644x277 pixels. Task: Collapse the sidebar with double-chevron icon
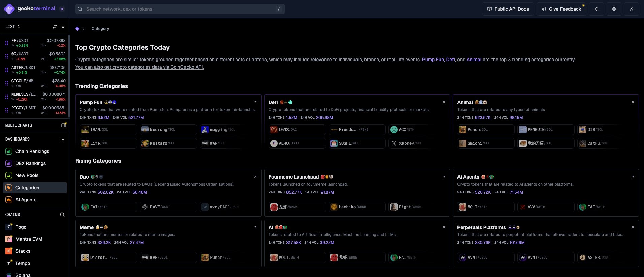point(62,9)
